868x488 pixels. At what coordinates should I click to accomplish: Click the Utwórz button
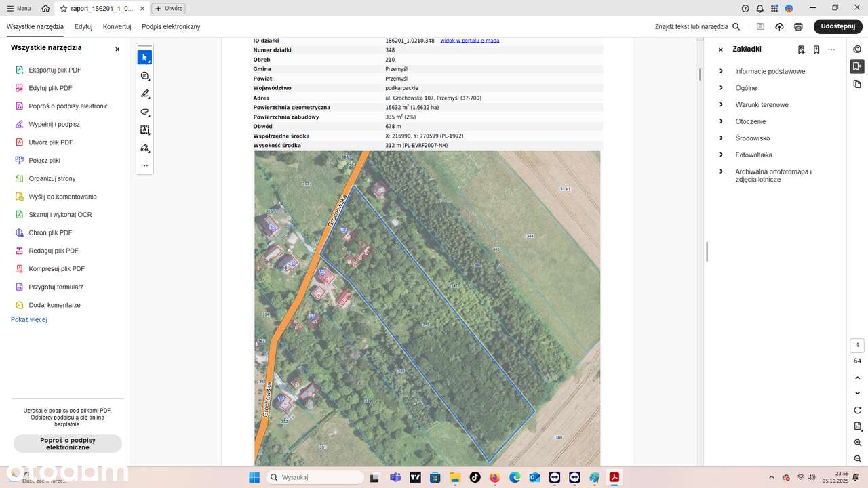point(168,9)
